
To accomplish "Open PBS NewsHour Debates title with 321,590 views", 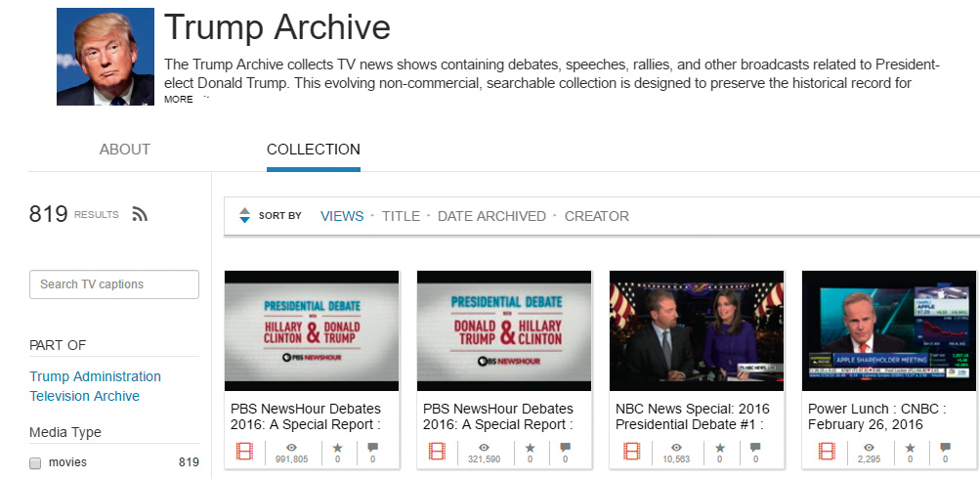I will [x=498, y=416].
